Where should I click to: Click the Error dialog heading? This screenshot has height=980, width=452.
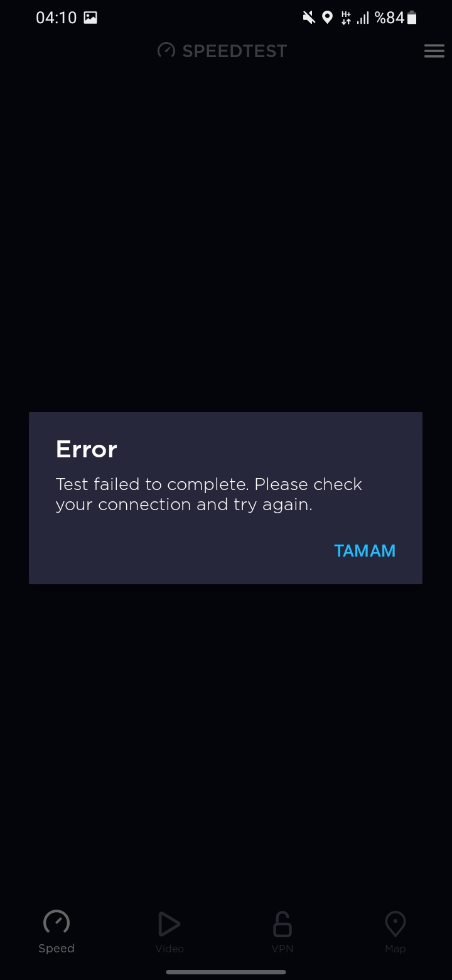(87, 449)
